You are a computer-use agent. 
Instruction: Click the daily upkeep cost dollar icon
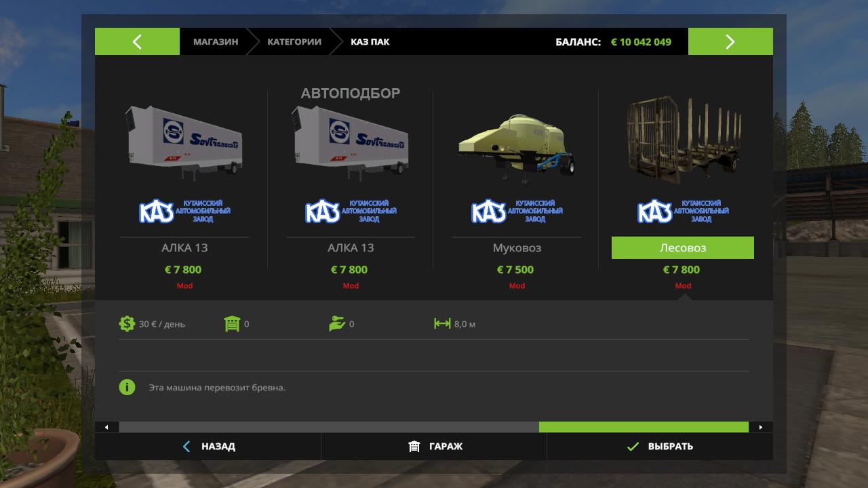(x=127, y=324)
